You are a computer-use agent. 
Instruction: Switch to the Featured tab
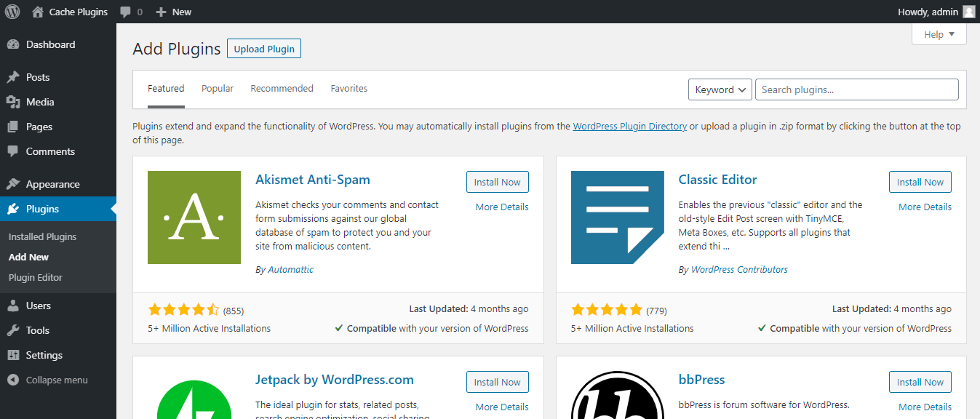(166, 89)
